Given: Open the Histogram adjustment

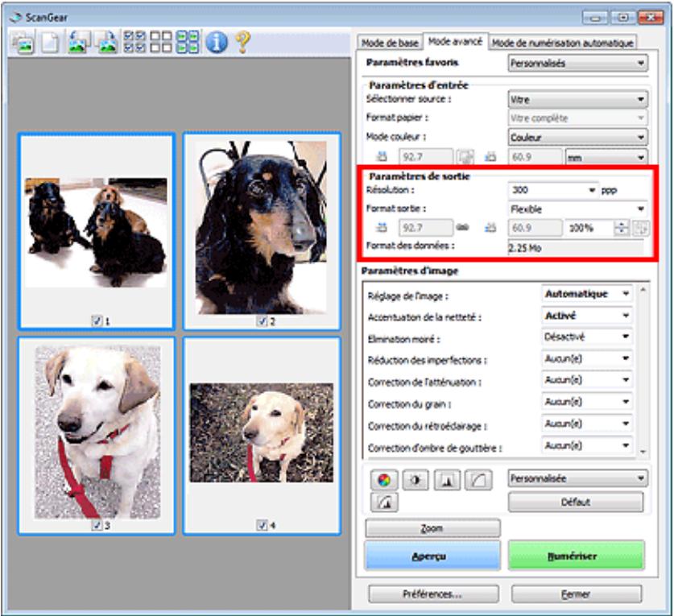Looking at the screenshot, I should tap(447, 480).
